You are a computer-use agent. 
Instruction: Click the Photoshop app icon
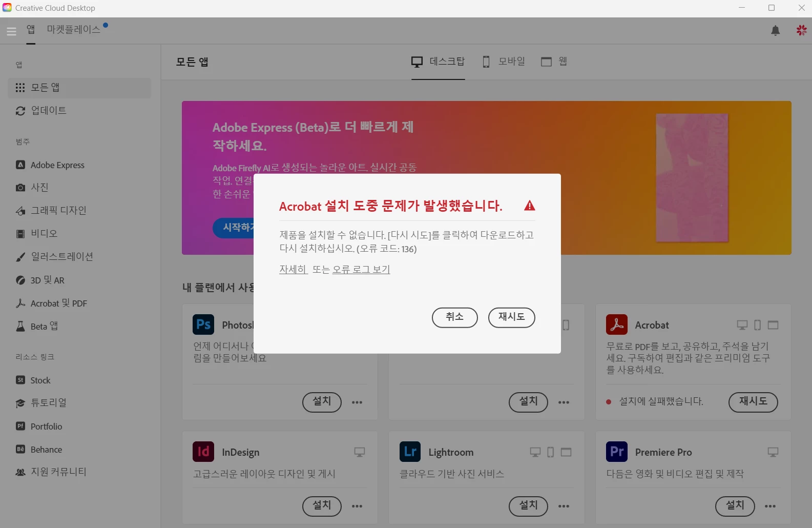coord(203,324)
